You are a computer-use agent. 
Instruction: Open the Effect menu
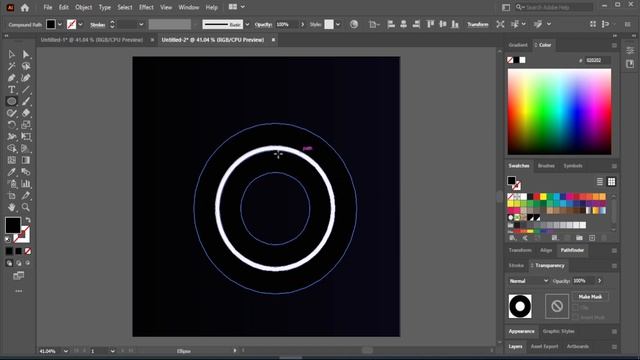point(146,7)
